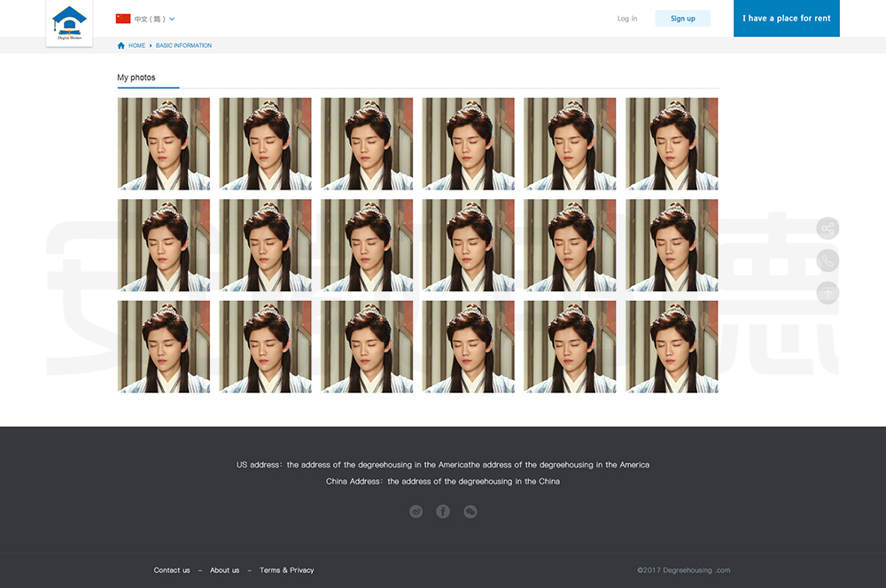Click the home icon in breadcrumb
Viewport: 886px width, 588px height.
tap(121, 45)
